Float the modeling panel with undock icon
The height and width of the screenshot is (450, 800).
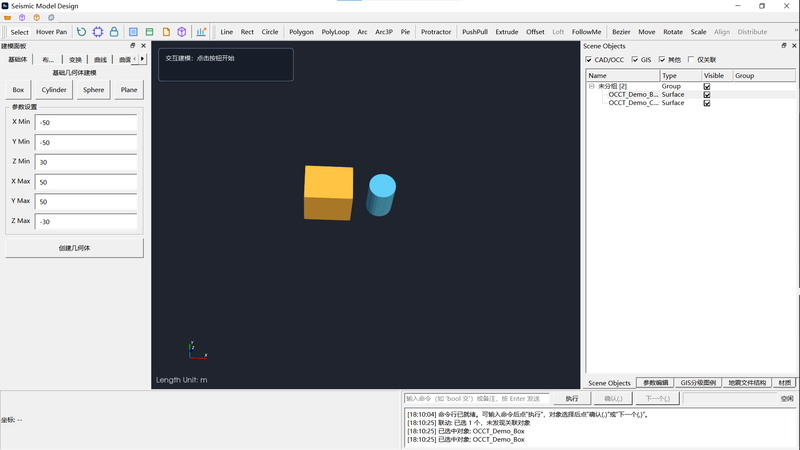pyautogui.click(x=133, y=45)
